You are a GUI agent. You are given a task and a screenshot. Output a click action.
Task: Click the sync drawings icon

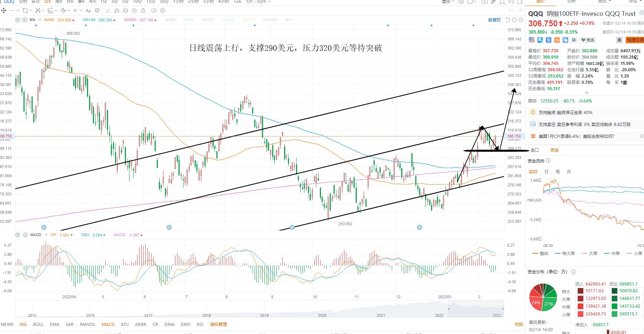(126, 11)
